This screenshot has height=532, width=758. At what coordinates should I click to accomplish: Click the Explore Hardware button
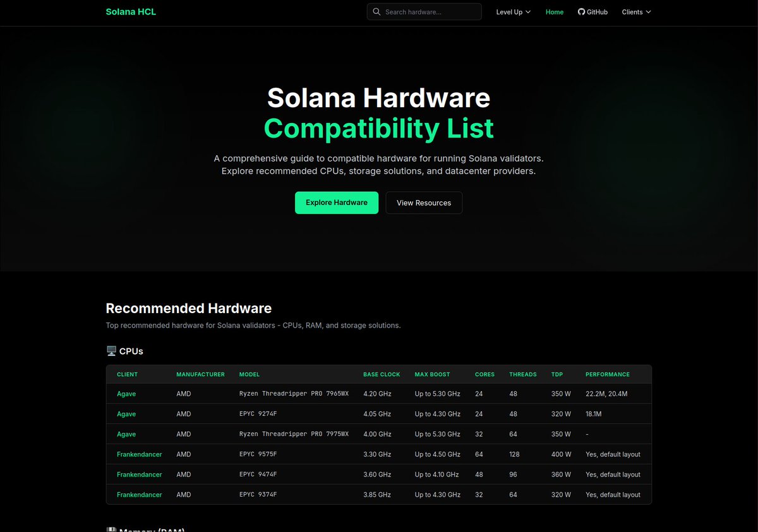[x=337, y=203]
